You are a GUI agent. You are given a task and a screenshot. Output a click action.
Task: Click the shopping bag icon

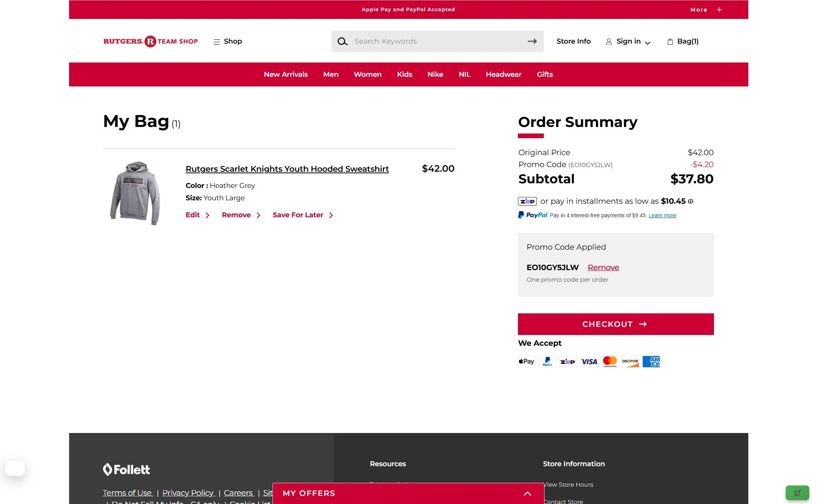click(670, 42)
